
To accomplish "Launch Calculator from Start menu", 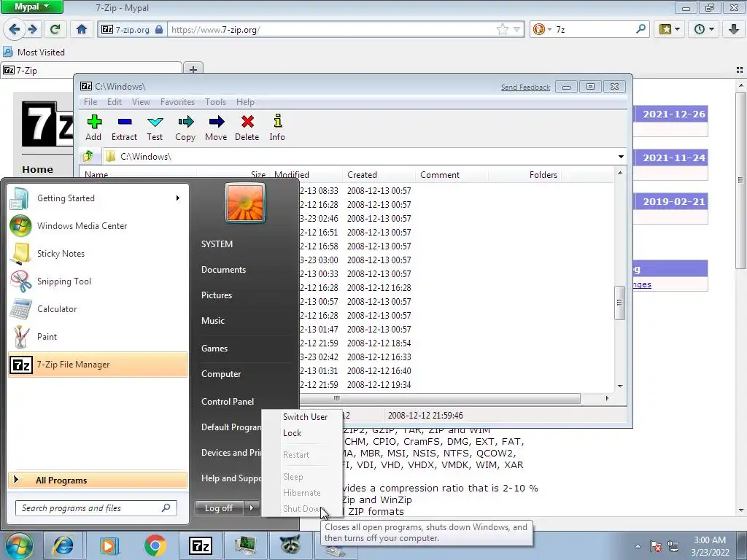I will point(98,309).
